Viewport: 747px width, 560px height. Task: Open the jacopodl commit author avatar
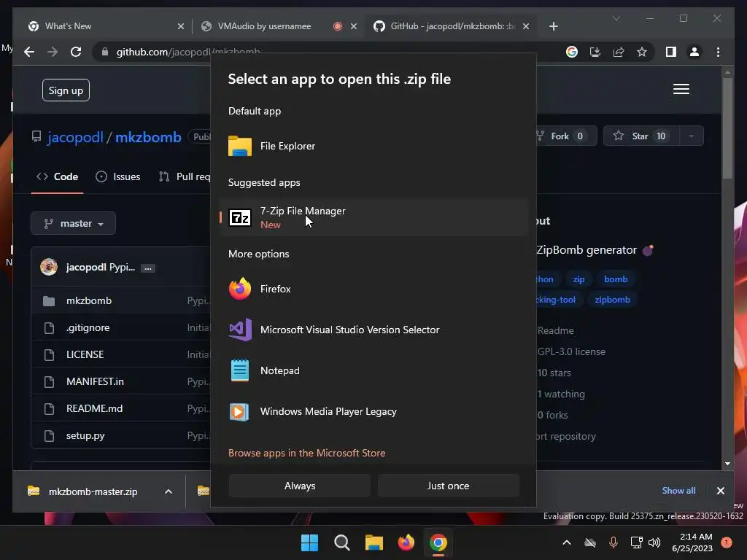(49, 267)
